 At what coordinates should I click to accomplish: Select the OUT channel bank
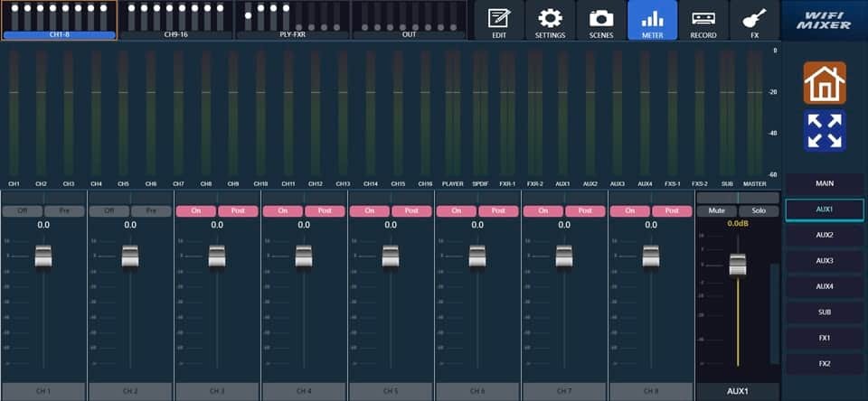coord(409,21)
